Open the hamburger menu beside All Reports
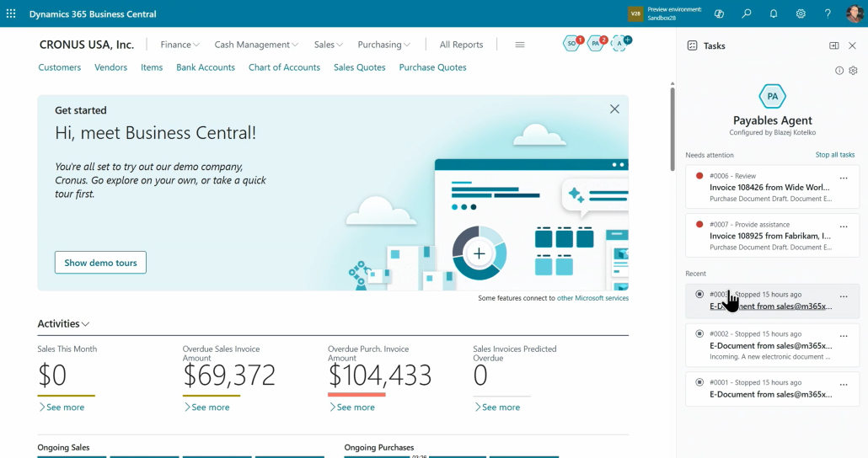The image size is (868, 458). (x=520, y=45)
